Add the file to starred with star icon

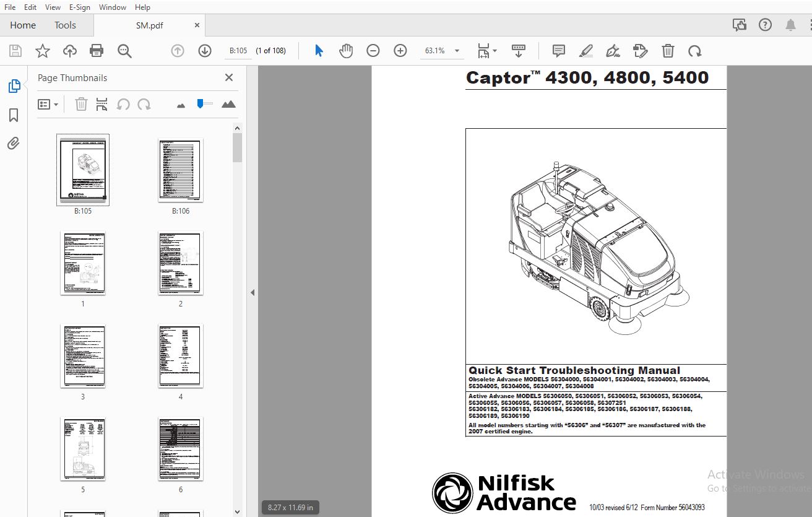42,51
